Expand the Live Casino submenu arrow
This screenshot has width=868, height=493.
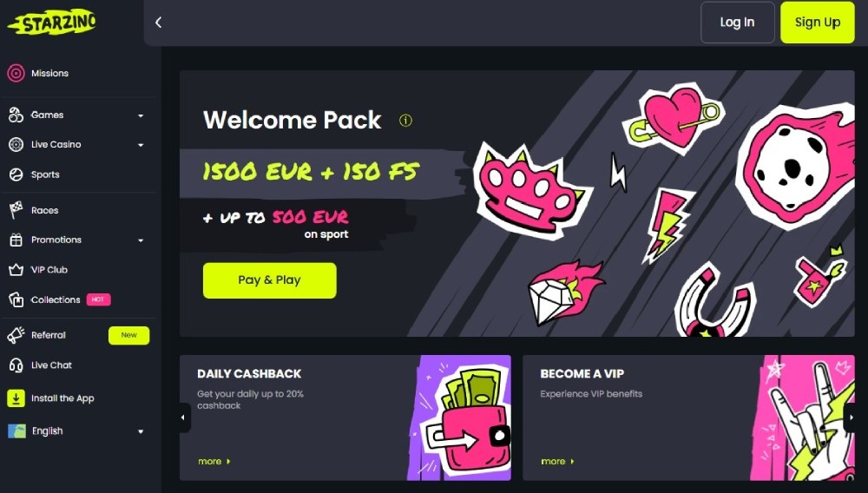[x=141, y=145]
